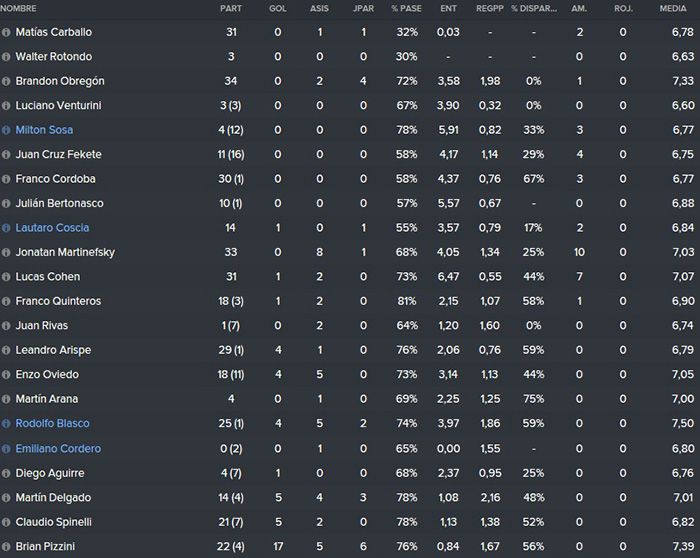Select the Martín Delgado row

[x=350, y=497]
